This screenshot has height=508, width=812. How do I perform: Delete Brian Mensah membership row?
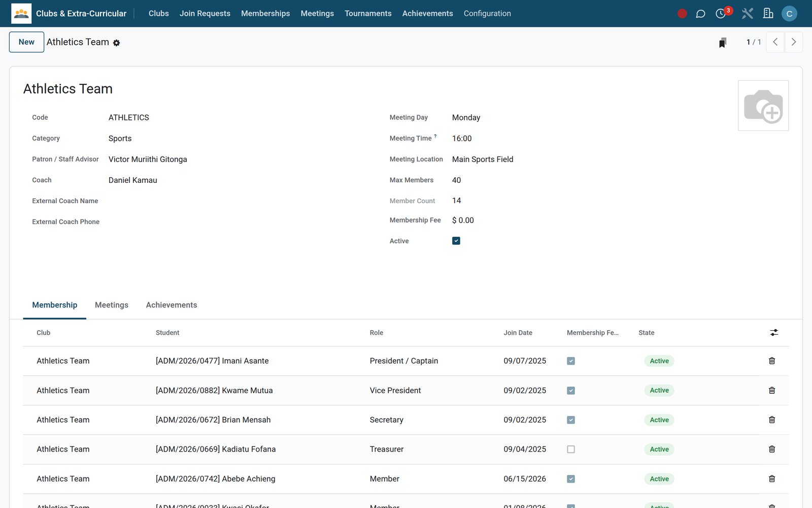pyautogui.click(x=772, y=420)
